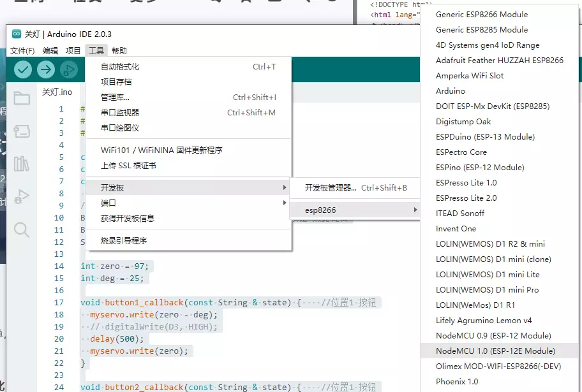582x392 pixels.
Task: Click the Arduino IDE title bar logo
Action: [17, 34]
